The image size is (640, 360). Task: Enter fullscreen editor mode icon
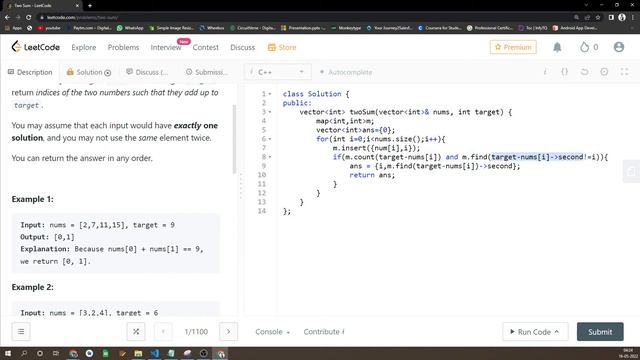click(624, 72)
